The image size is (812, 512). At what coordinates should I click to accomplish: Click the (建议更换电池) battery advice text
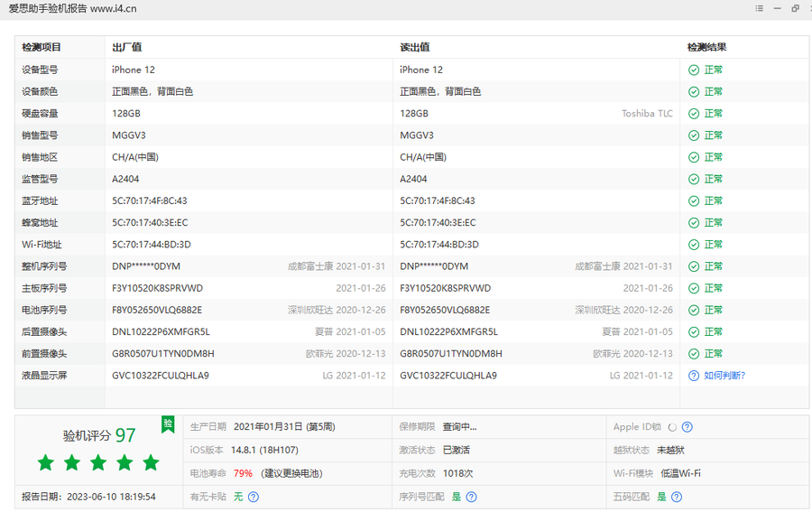[291, 474]
